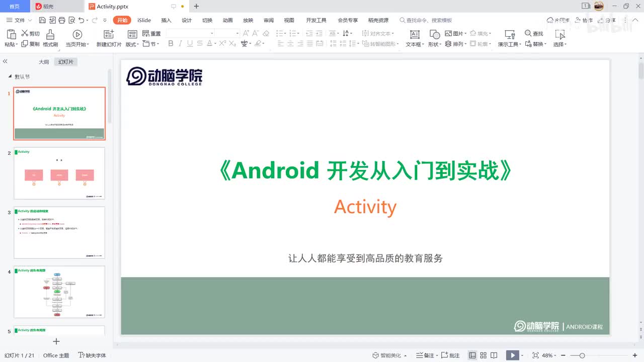Image resolution: width=644 pixels, height=362 pixels.
Task: Open the iSlide ribbon tab
Action: [x=144, y=20]
